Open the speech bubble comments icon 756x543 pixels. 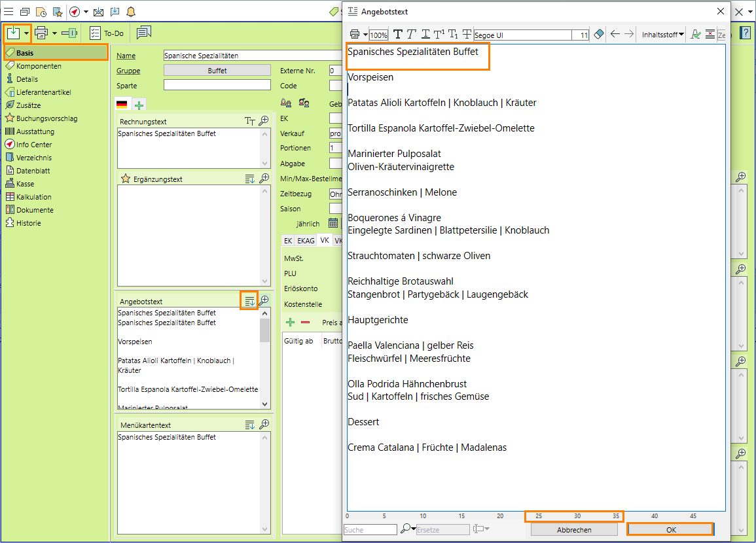144,33
